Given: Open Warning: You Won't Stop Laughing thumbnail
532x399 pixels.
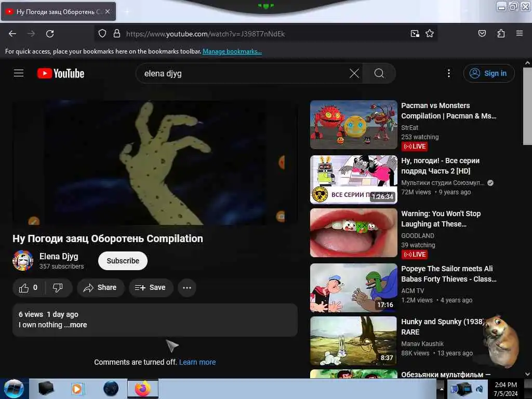Looking at the screenshot, I should pos(353,233).
